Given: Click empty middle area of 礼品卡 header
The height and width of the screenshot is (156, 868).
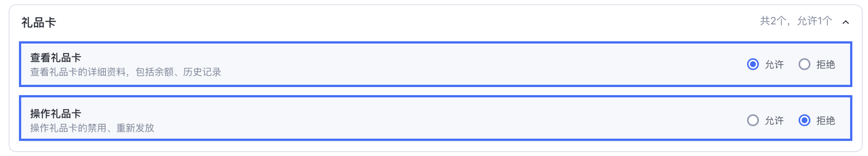Looking at the screenshot, I should (x=404, y=22).
